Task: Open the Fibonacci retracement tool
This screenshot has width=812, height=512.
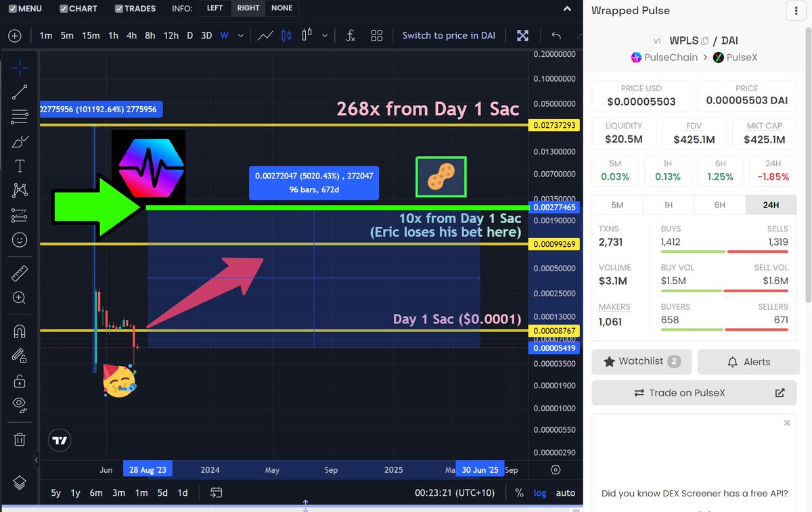Action: (x=20, y=116)
